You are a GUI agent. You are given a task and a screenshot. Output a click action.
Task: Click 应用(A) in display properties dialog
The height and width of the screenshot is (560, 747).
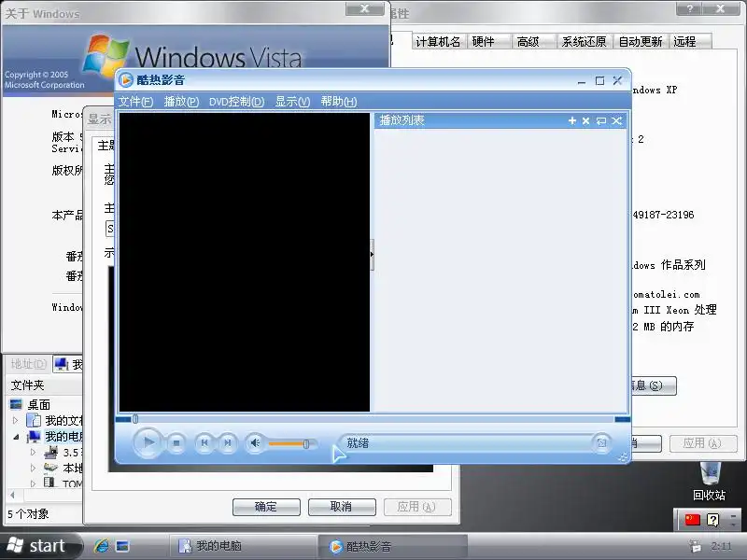(416, 507)
